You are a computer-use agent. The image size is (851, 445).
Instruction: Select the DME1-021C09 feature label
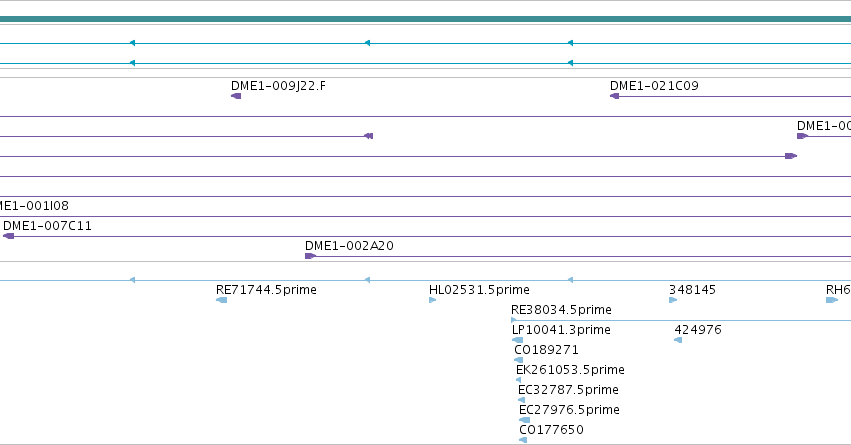(x=654, y=86)
